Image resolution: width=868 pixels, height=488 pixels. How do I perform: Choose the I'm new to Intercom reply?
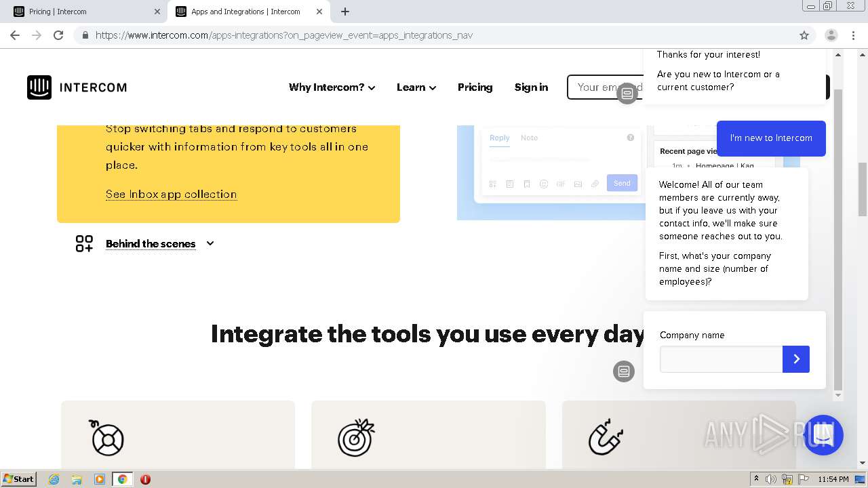[771, 138]
